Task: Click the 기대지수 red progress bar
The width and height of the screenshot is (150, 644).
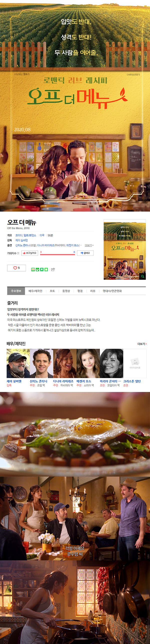Action: 57,255
